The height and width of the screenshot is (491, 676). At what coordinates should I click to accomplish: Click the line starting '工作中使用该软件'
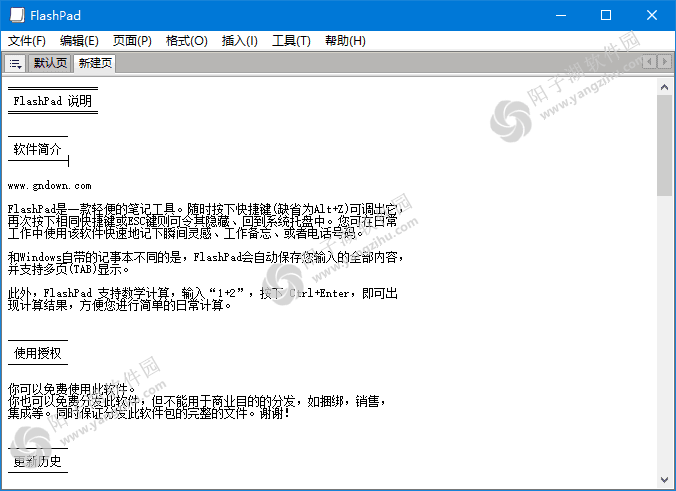click(188, 233)
